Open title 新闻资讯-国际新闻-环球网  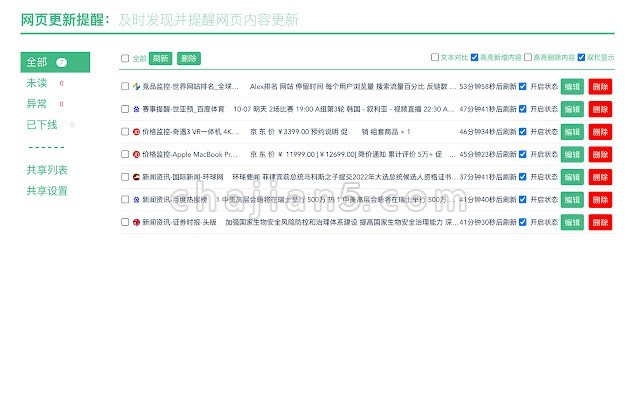click(183, 177)
